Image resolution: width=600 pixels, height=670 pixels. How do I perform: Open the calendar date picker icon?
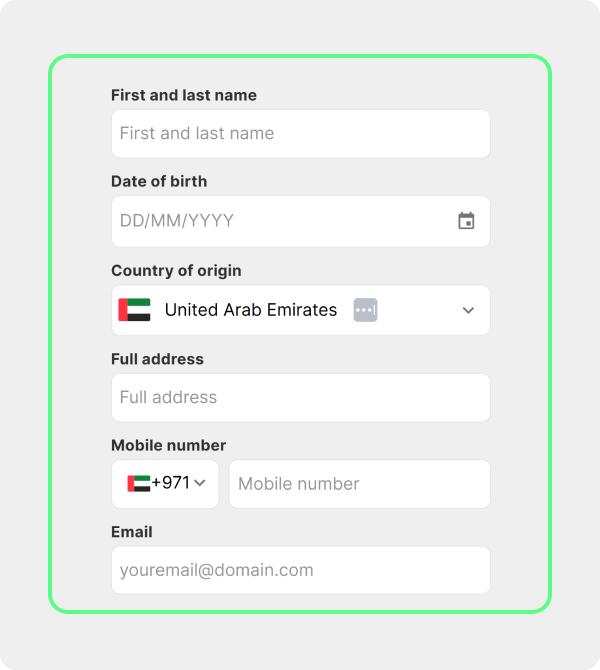coord(466,221)
